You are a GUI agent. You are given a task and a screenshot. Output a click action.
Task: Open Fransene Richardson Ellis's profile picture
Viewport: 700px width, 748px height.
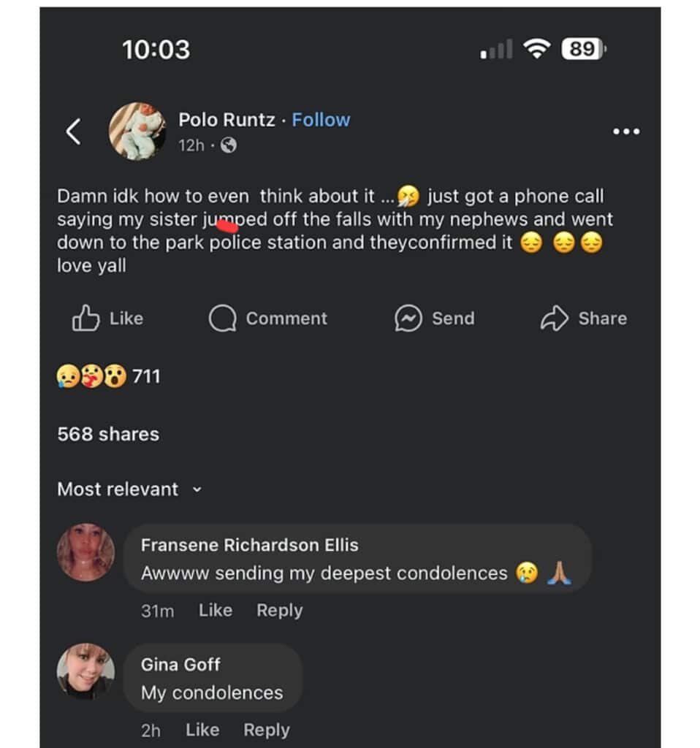pyautogui.click(x=86, y=552)
